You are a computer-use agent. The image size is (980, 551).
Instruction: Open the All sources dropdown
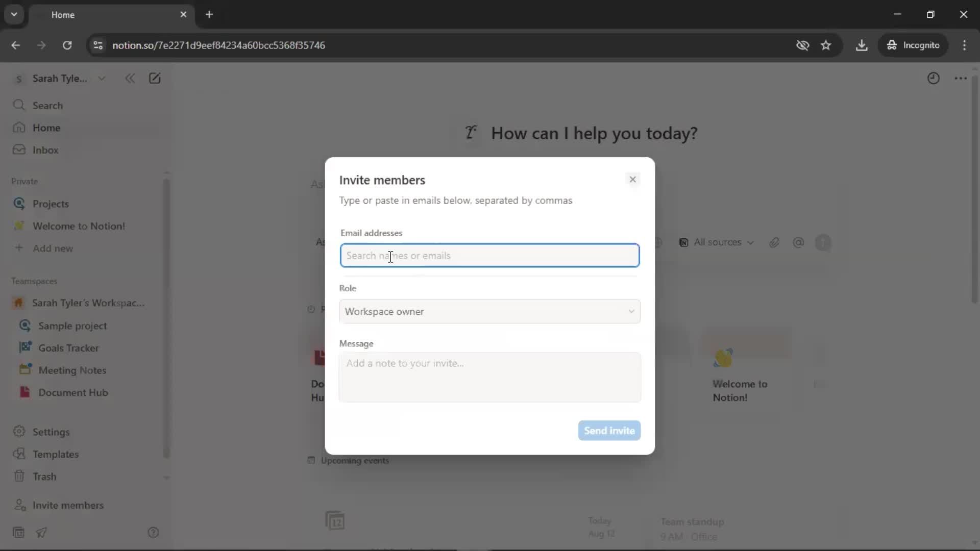point(716,242)
